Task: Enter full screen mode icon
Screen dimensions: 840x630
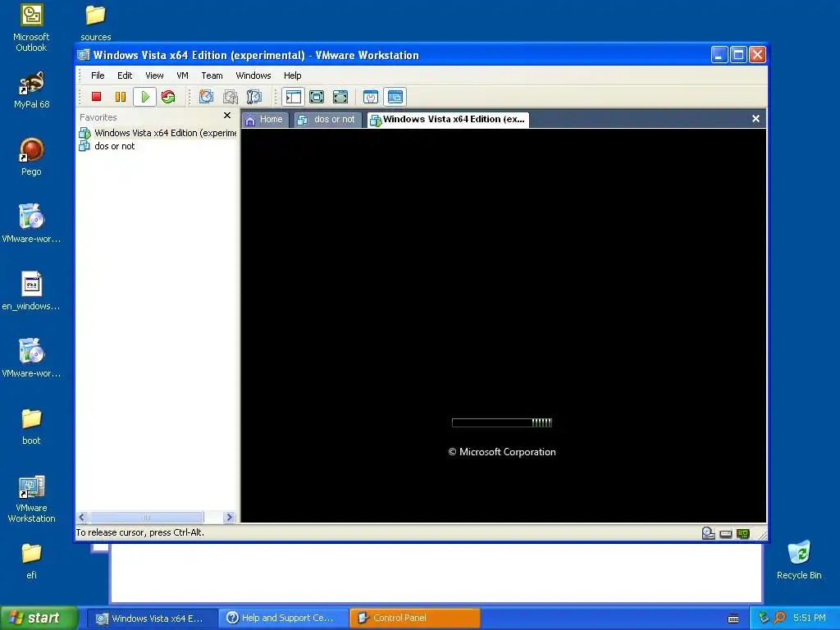Action: coord(317,97)
